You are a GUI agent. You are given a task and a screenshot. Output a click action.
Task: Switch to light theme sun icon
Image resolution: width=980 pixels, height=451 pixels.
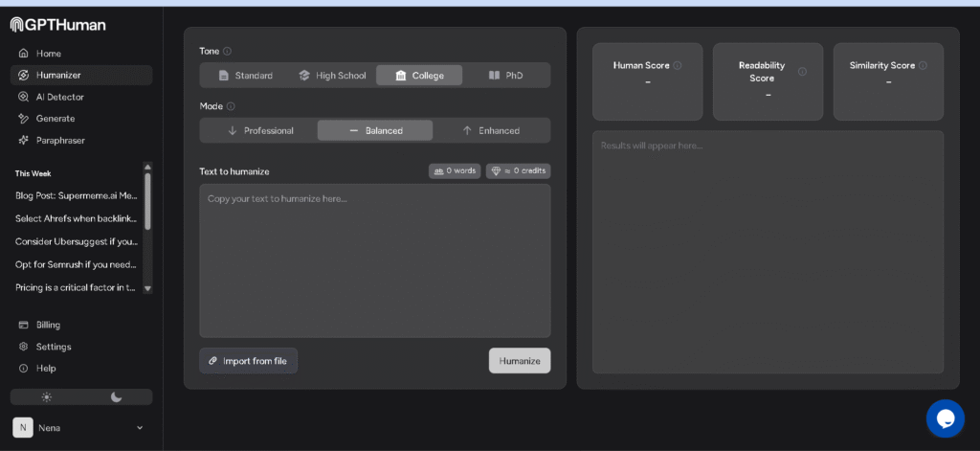(46, 396)
